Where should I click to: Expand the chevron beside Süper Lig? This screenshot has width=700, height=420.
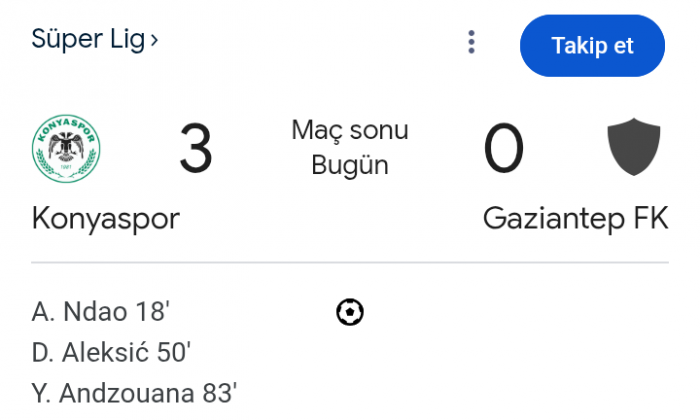point(154,40)
